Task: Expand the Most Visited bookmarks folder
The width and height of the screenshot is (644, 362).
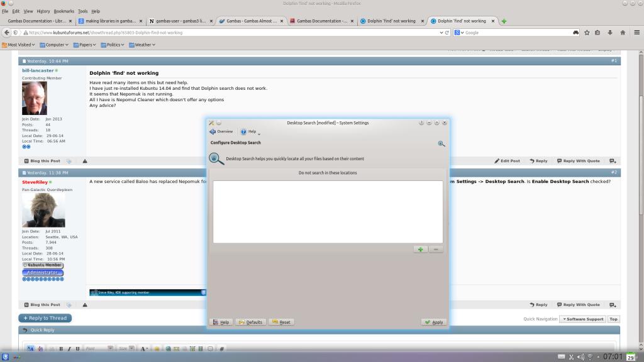Action: point(19,45)
